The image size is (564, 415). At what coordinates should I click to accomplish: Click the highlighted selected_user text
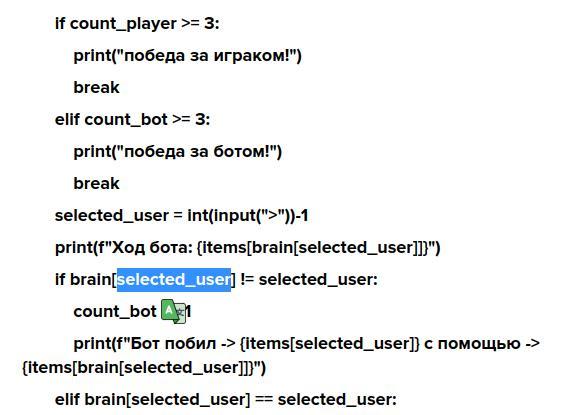tap(174, 279)
